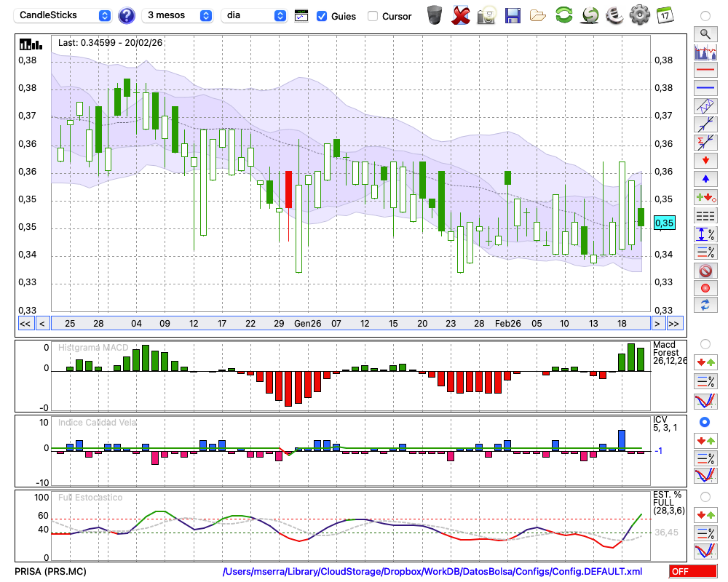Open the CandleSticks chart type dropdown
728x582 pixels.
pyautogui.click(x=64, y=15)
